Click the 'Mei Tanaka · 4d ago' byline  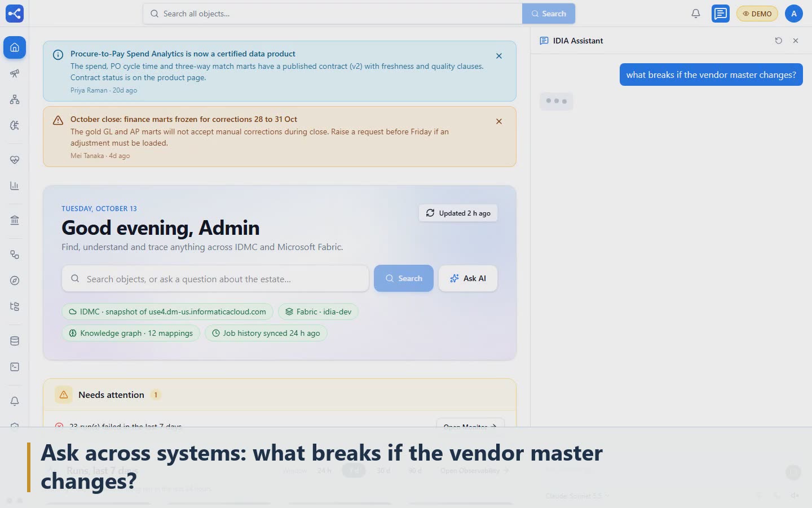tap(100, 156)
